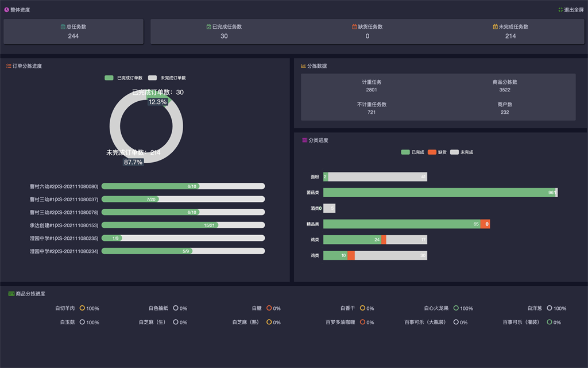Viewport: 588px width, 368px height.
Task: Click progress bar for 承达创建#1 order
Action: tap(183, 225)
